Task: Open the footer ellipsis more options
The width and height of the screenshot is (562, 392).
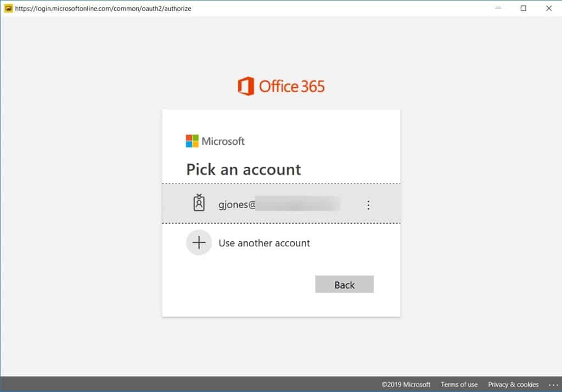Action: (x=553, y=385)
